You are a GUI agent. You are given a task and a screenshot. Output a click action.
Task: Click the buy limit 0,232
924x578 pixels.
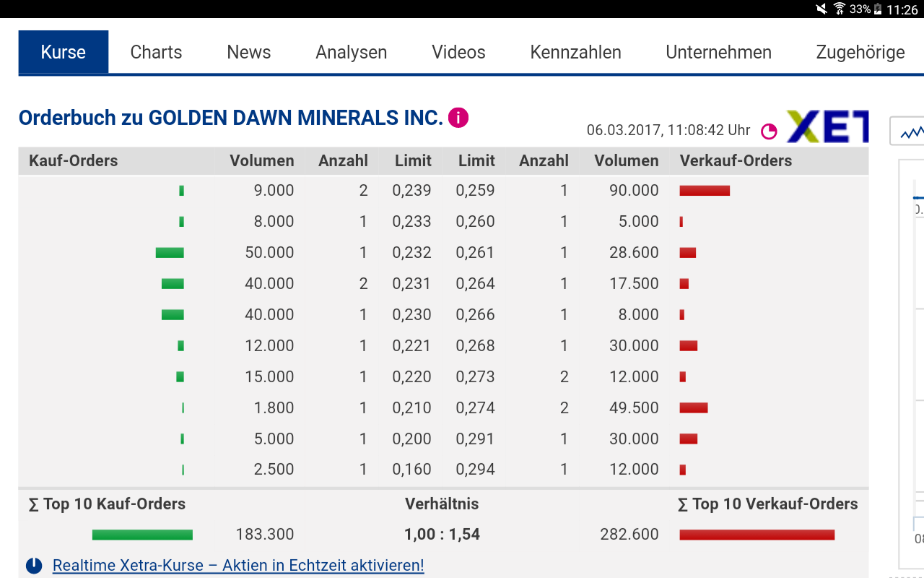click(412, 253)
